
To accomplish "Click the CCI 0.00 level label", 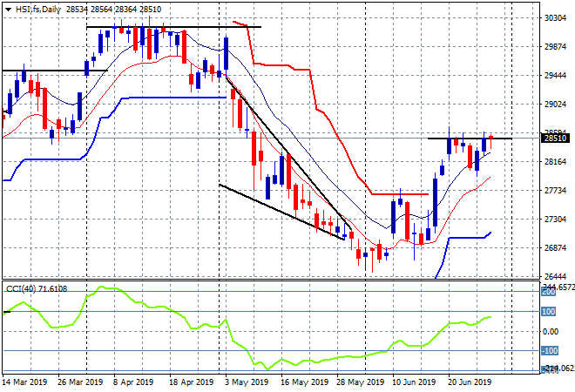I will click(x=551, y=332).
